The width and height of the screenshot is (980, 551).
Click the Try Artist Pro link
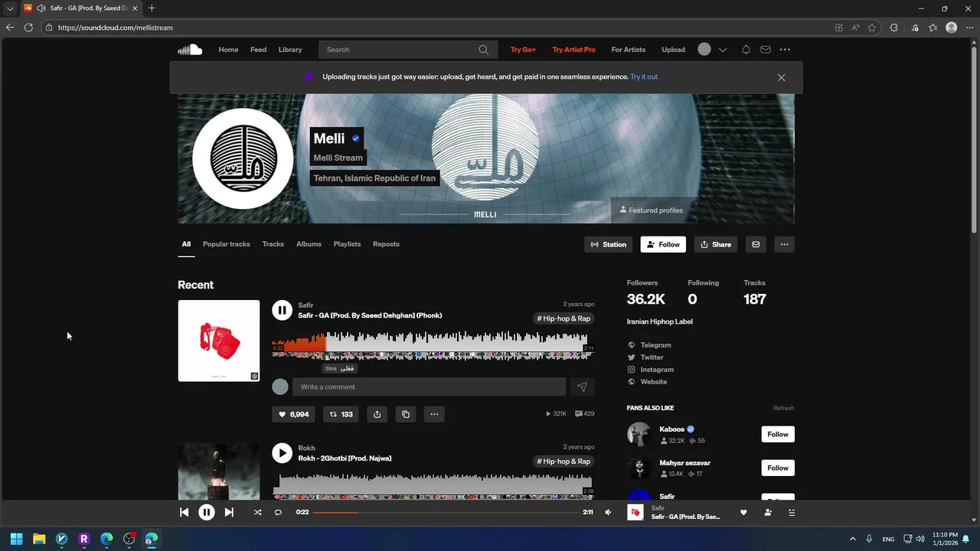click(573, 50)
